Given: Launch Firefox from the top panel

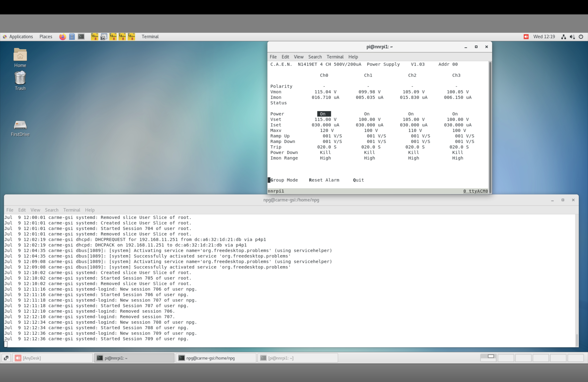Looking at the screenshot, I should click(x=62, y=37).
